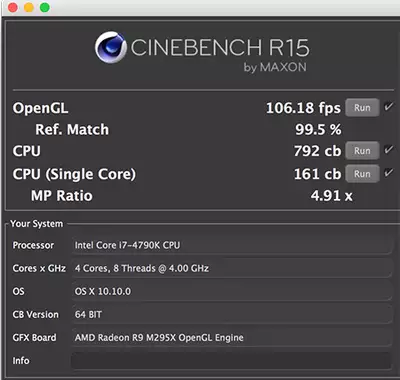
Task: Toggle the CPU (Single Core) test checkbox
Action: (389, 173)
